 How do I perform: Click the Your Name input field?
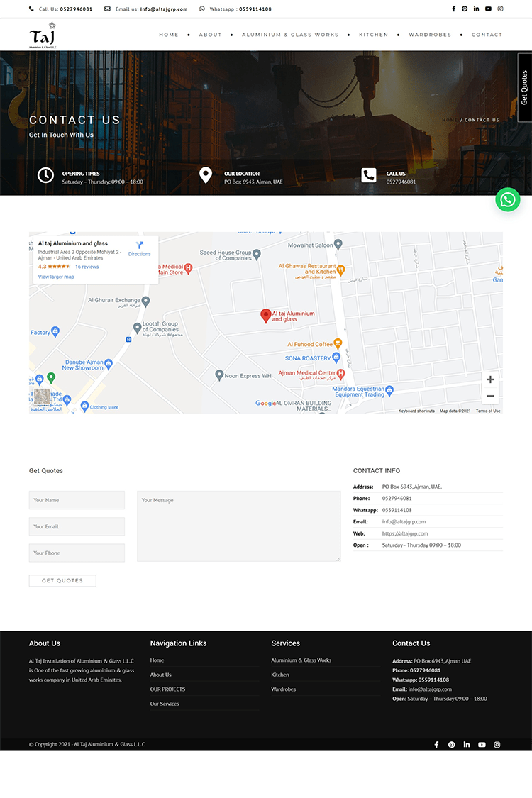click(77, 500)
